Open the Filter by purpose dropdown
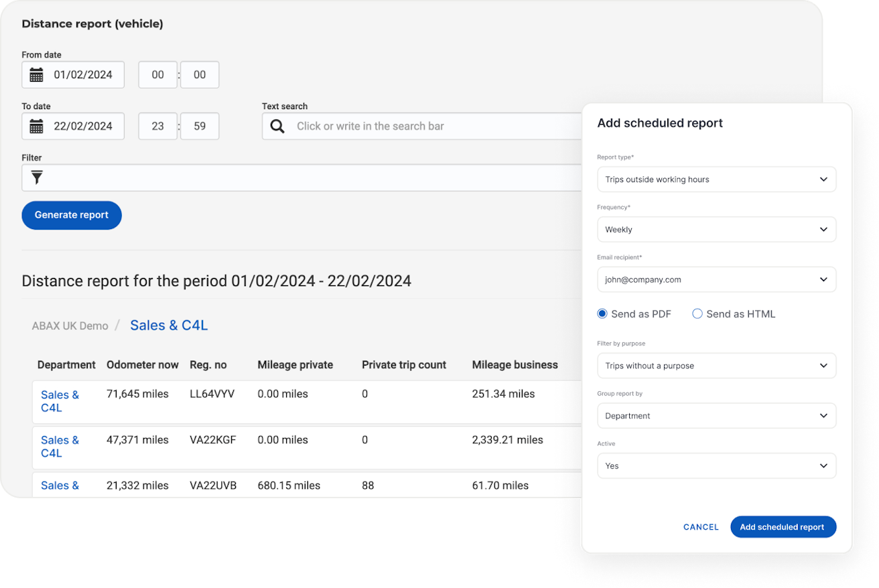Viewport: 879px width, 588px height. tap(716, 366)
